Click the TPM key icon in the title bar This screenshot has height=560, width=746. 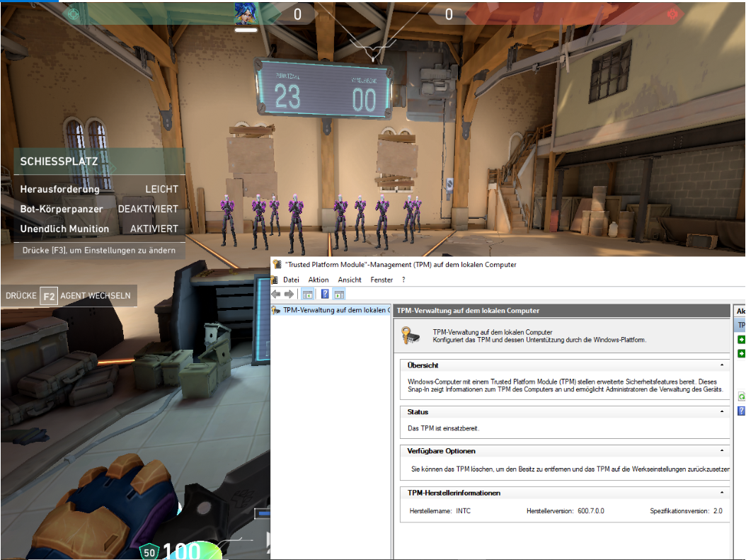coord(277,265)
